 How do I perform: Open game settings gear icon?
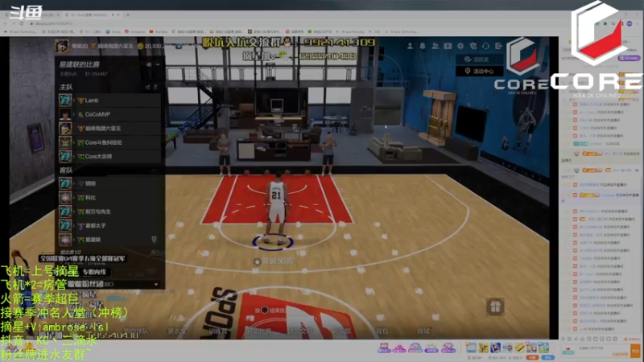(x=460, y=46)
